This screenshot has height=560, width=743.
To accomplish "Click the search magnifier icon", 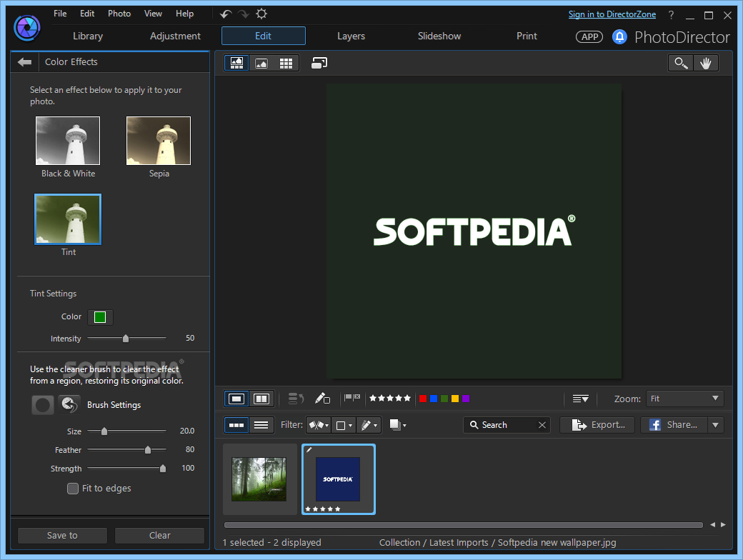I will pos(474,425).
